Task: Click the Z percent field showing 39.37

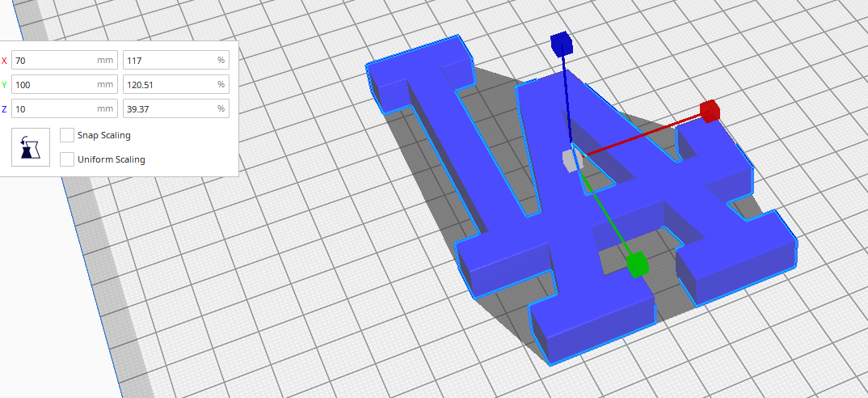Action: click(x=175, y=108)
